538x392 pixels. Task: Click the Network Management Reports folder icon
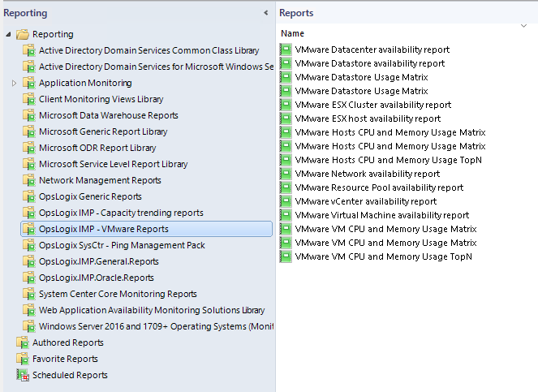[x=30, y=180]
